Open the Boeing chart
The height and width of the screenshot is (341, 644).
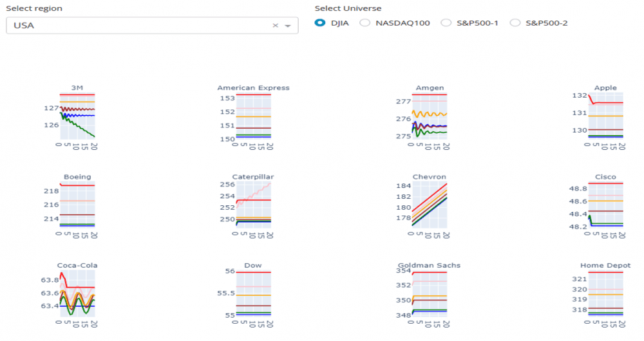(77, 205)
